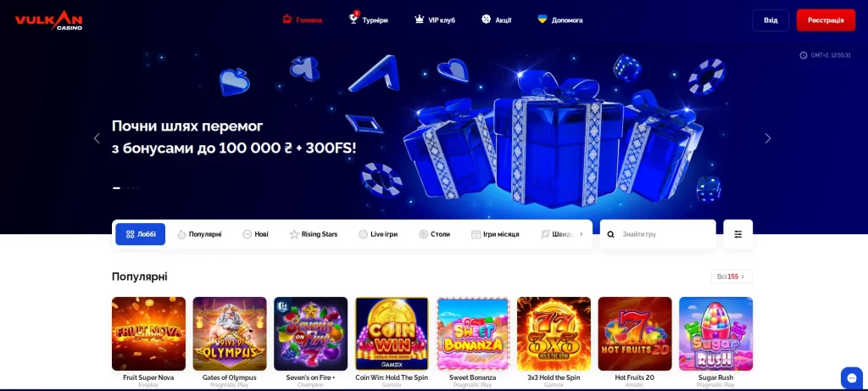Screen dimensions: 868x391
Task: Expand more game categories chevron
Action: pyautogui.click(x=581, y=234)
